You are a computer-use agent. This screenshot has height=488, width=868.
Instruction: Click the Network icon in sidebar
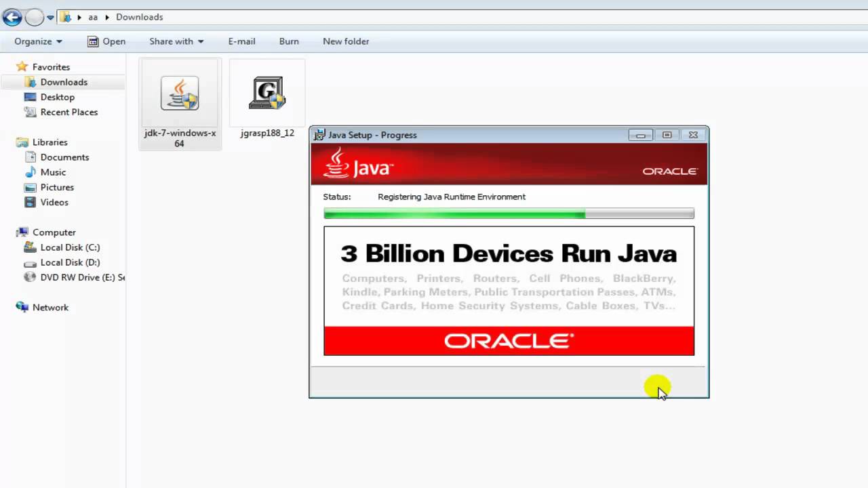click(22, 307)
